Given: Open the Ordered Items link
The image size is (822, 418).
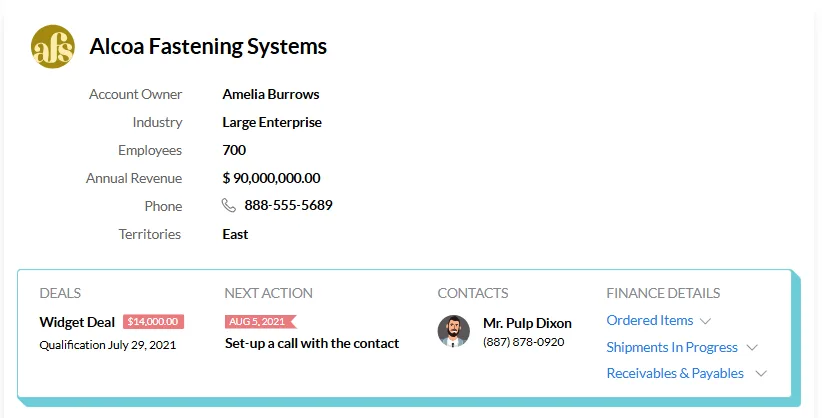Looking at the screenshot, I should click(x=649, y=321).
